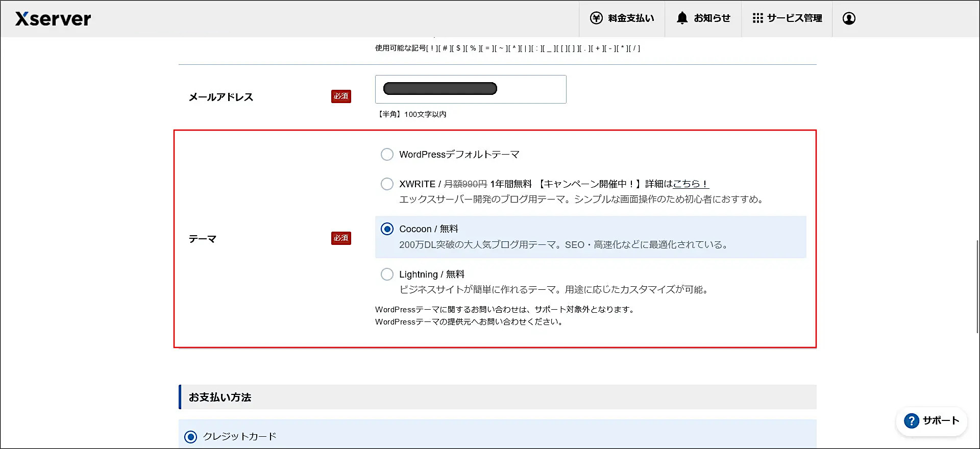Select WordPressデフォルトテーマ radio button
The width and height of the screenshot is (980, 449).
387,155
